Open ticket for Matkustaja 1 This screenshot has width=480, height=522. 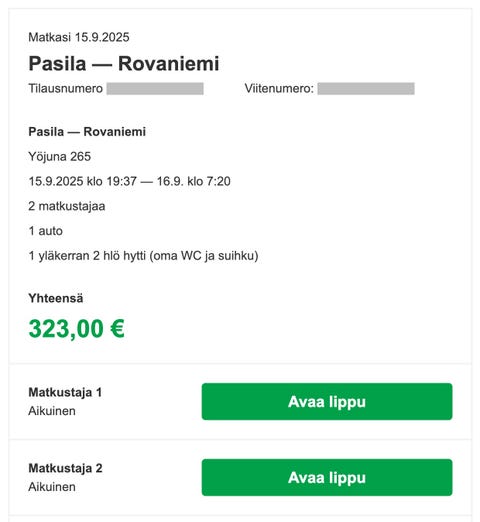[327, 401]
